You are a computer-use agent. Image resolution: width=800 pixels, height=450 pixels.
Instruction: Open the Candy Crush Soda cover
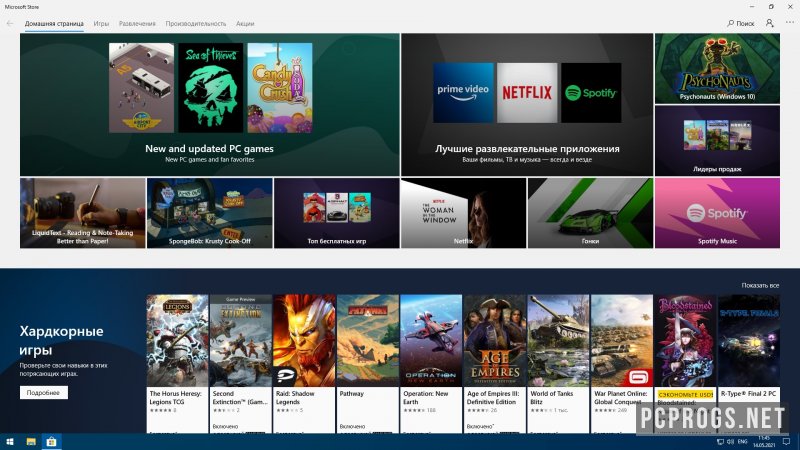[x=280, y=88]
